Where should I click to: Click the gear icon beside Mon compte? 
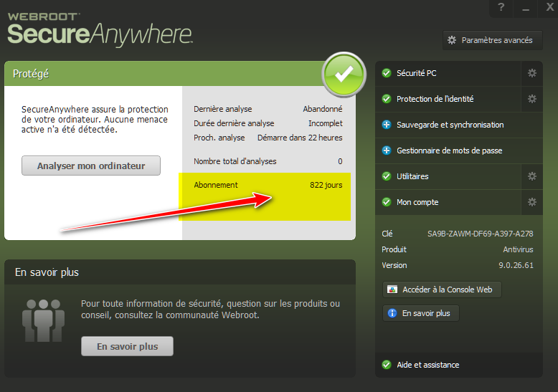[532, 202]
